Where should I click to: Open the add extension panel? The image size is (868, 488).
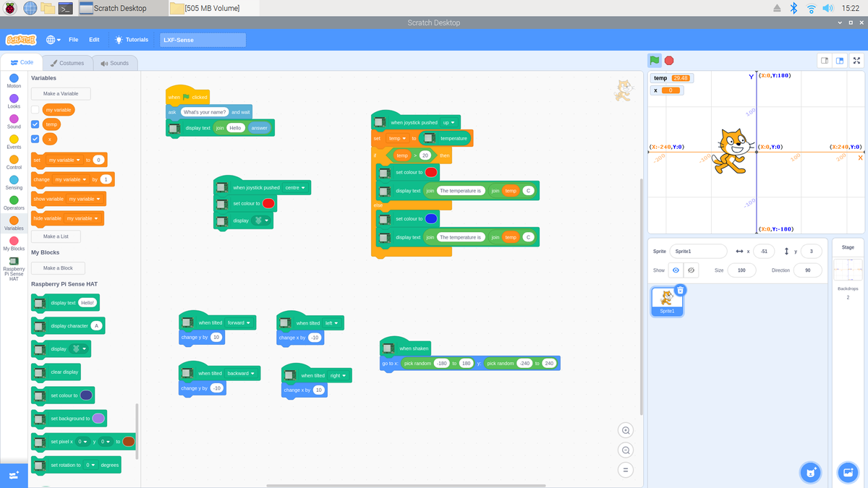[14, 475]
